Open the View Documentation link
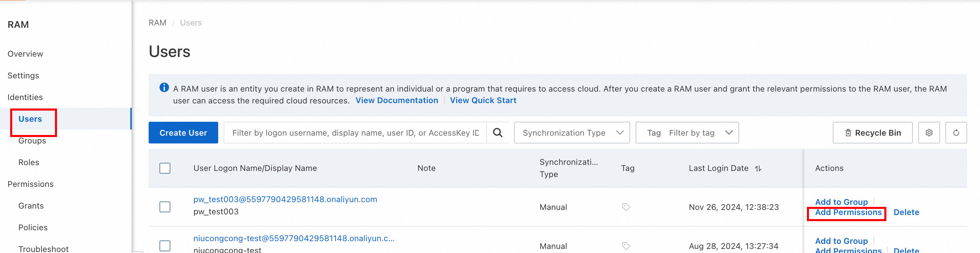Screen dimensions: 980x253 396,100
